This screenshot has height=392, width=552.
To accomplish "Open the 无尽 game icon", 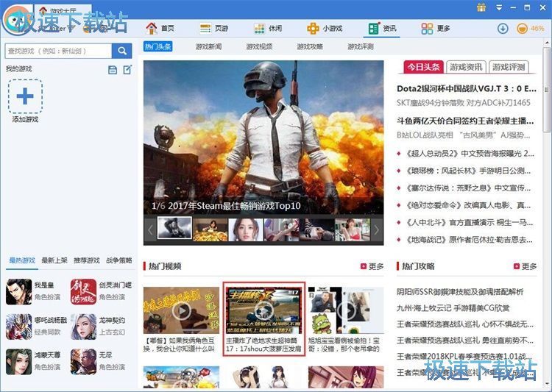I will point(83,361).
